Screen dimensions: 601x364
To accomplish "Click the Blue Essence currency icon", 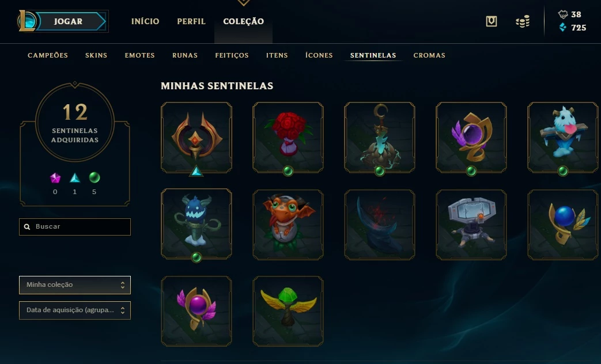I will pos(562,27).
